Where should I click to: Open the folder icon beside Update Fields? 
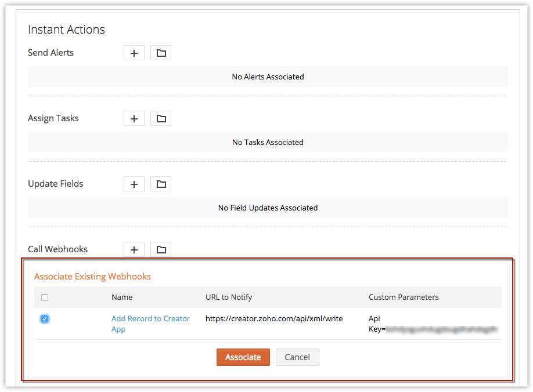click(x=161, y=184)
